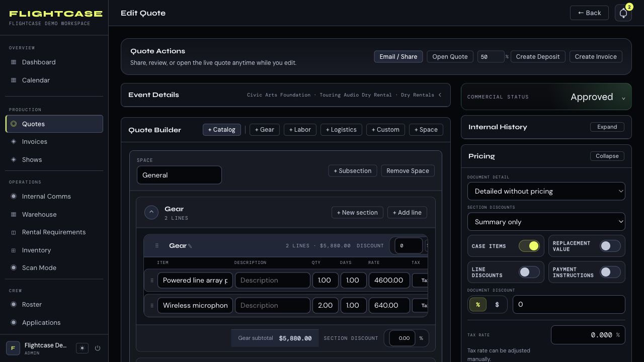Open the Commercial Status Approved dropdown

coord(546,97)
